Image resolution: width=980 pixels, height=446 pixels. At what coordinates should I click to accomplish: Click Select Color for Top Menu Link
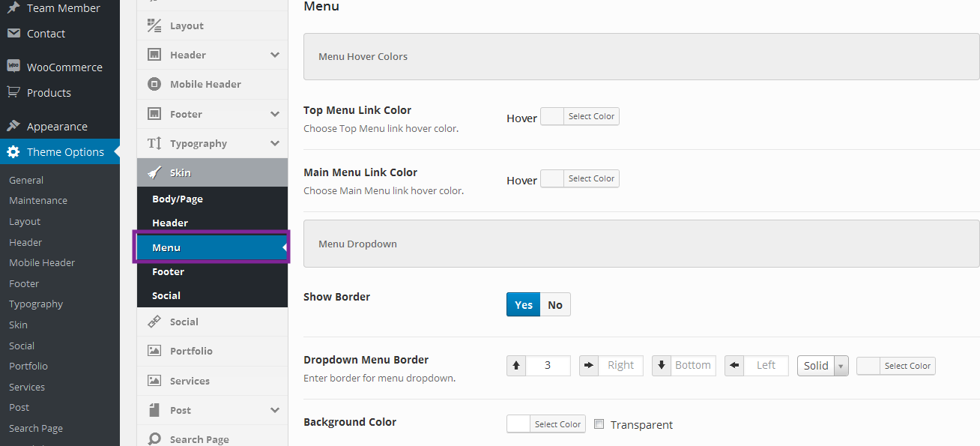coord(591,116)
